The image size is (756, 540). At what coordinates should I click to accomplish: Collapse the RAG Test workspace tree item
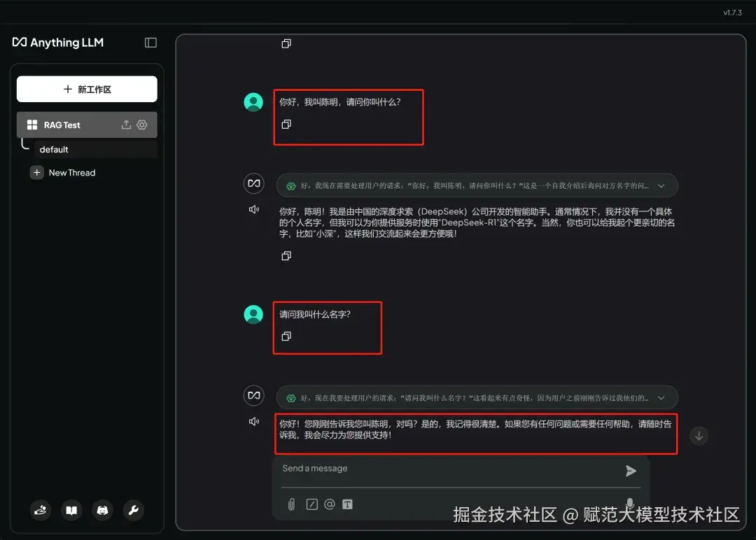pos(32,125)
